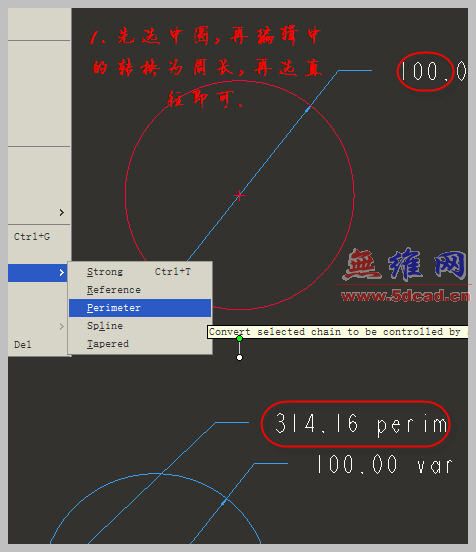This screenshot has height=552, width=476.
Task: Click the highlighted Perimeter option
Action: pos(140,308)
